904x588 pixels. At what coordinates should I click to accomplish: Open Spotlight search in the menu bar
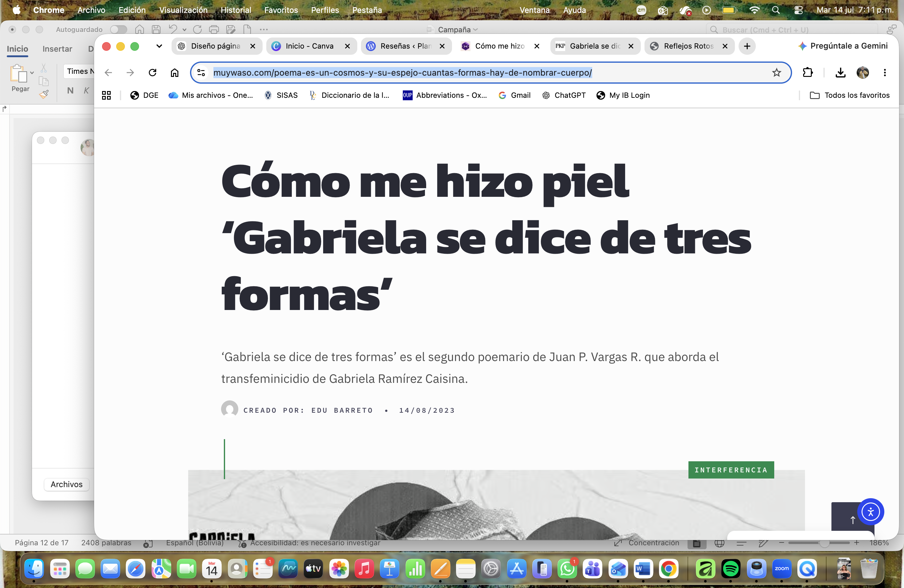[x=776, y=10]
